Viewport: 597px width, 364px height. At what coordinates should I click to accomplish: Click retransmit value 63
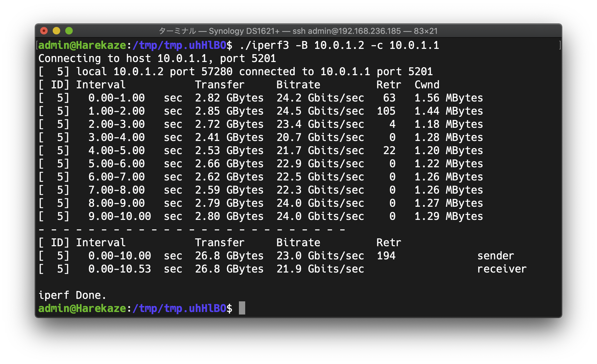point(389,98)
